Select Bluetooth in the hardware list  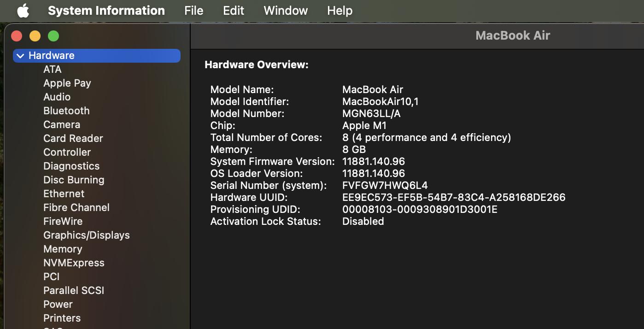tap(66, 111)
